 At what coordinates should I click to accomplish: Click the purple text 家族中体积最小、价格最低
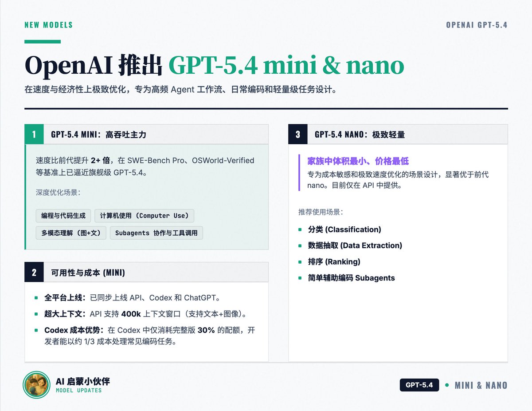358,161
